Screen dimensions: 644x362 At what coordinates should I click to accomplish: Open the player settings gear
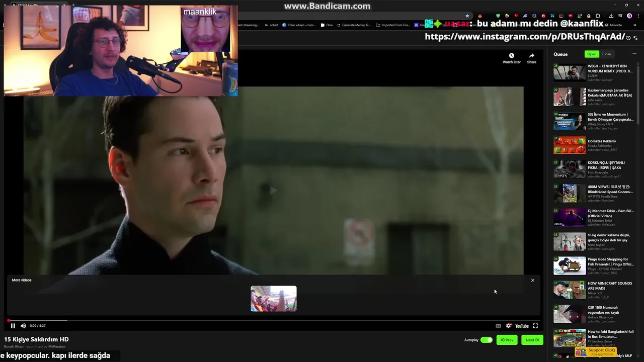(x=509, y=326)
